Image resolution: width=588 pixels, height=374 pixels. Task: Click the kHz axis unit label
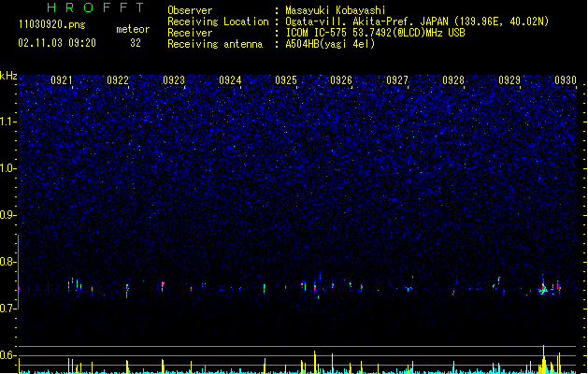pos(8,76)
